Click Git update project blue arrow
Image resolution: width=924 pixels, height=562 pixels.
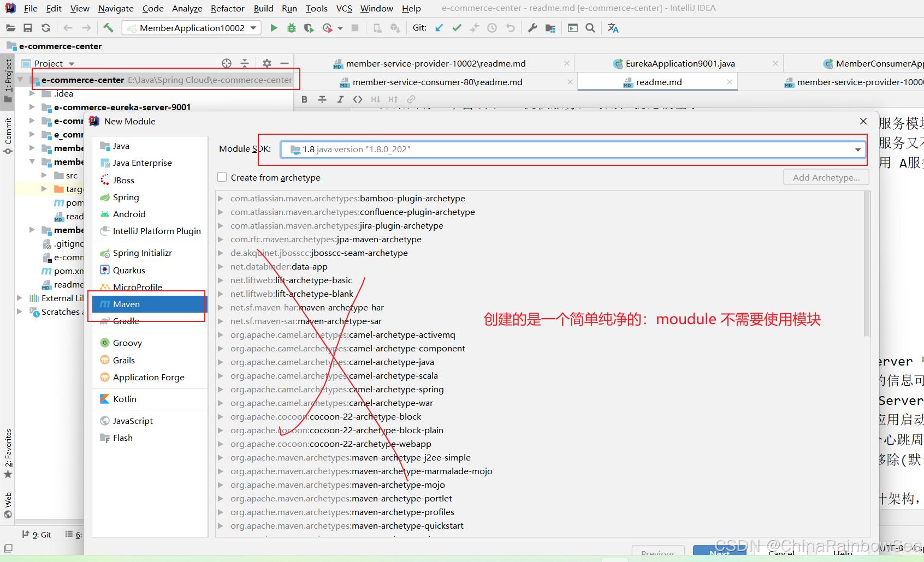tap(439, 28)
